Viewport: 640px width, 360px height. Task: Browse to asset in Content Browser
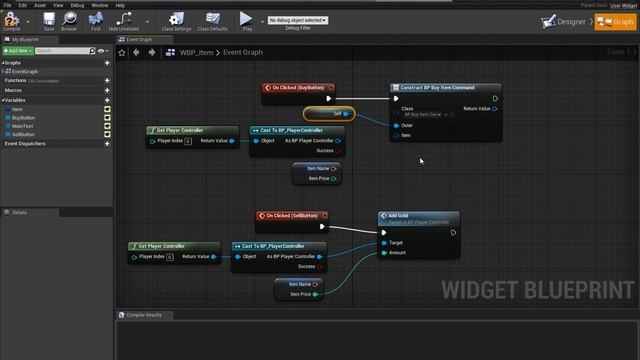coord(69,21)
